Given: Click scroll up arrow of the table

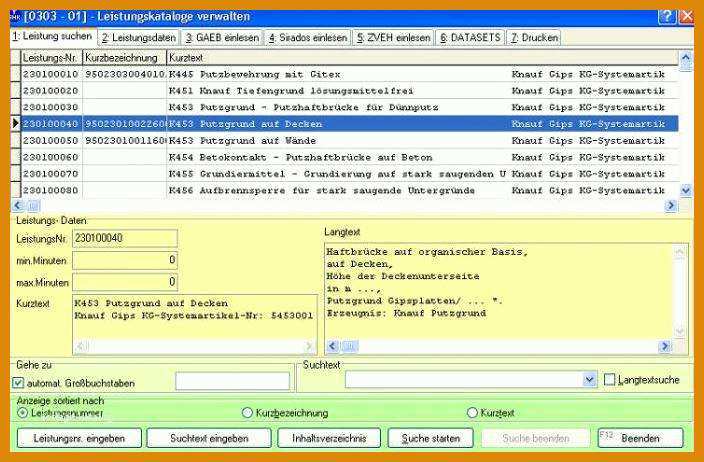Looking at the screenshot, I should point(686,57).
